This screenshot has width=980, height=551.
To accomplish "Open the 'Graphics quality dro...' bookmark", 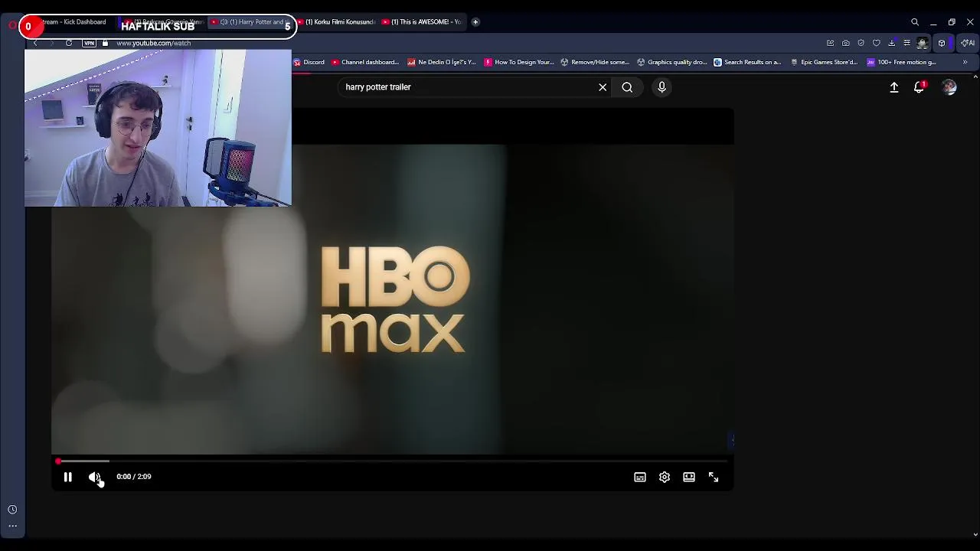I will pyautogui.click(x=671, y=62).
